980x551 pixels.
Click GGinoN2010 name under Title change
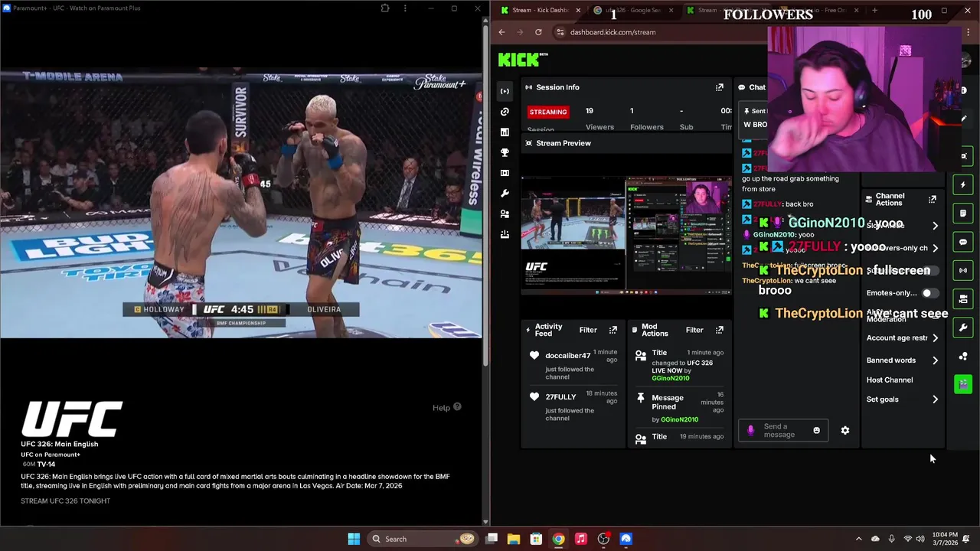click(670, 378)
